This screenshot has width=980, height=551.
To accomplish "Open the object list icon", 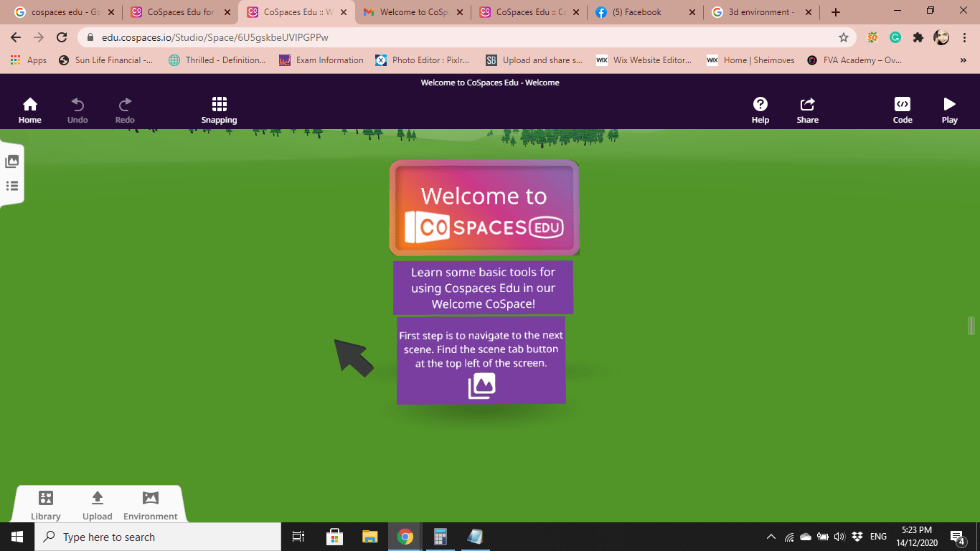I will click(11, 187).
